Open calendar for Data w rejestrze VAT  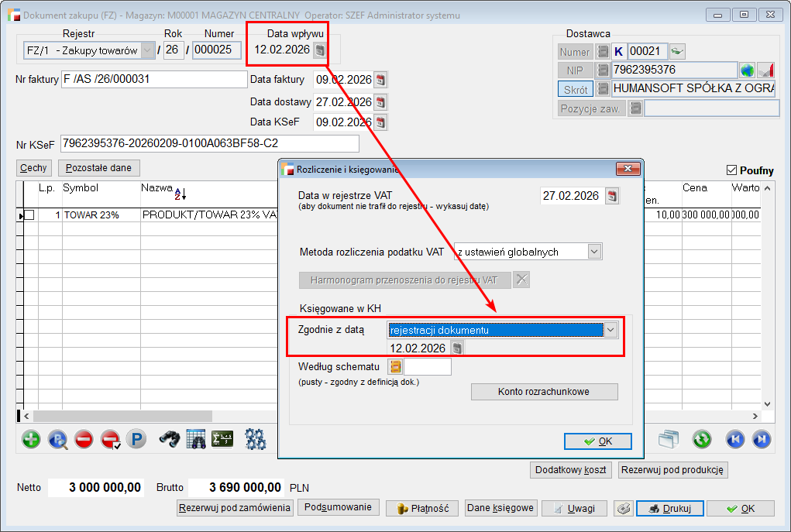[x=612, y=196]
